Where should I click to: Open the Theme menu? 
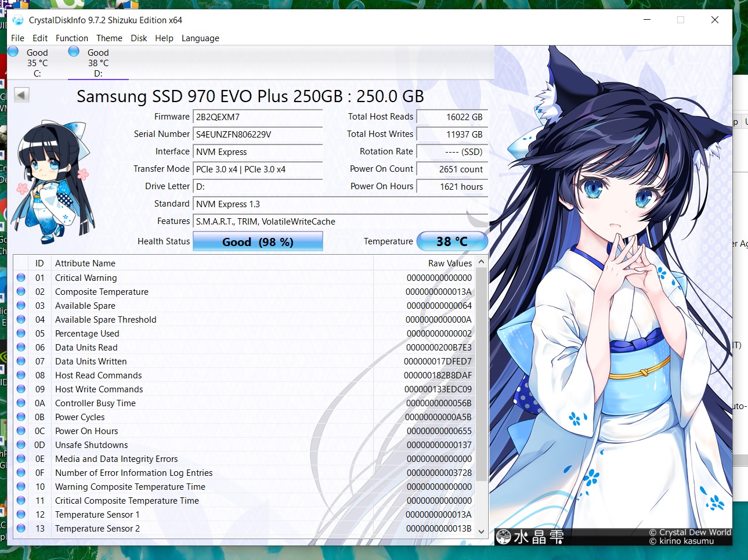[109, 38]
